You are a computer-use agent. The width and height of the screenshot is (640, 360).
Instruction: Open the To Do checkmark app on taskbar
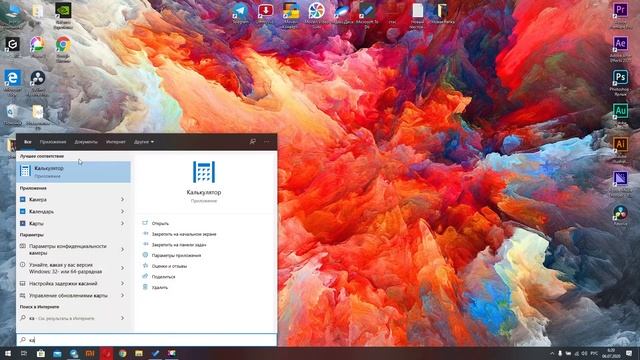(x=155, y=353)
